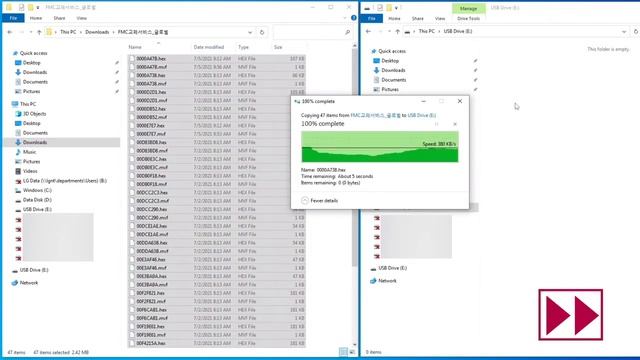This screenshot has height=360, width=640.
Task: Click the magnifier search icon in left window
Action: point(347,32)
